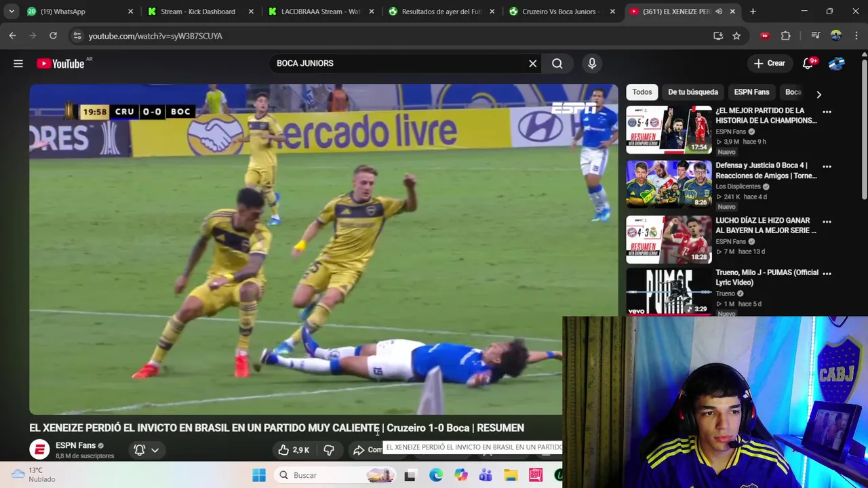Screen dimensions: 868x488
Task: Mute the YouTube tab audio icon
Action: (x=719, y=12)
